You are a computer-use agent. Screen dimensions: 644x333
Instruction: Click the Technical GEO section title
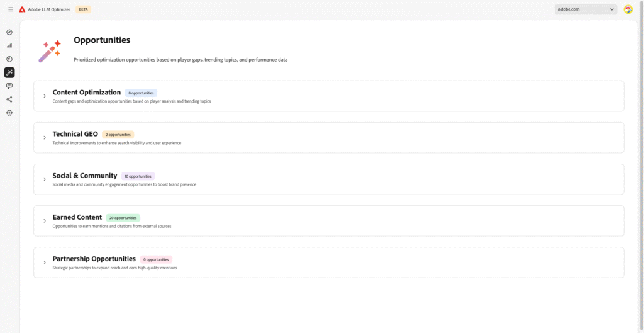75,134
